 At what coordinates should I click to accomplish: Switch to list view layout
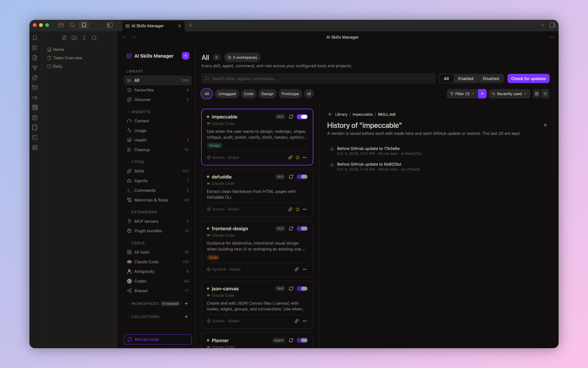point(545,94)
